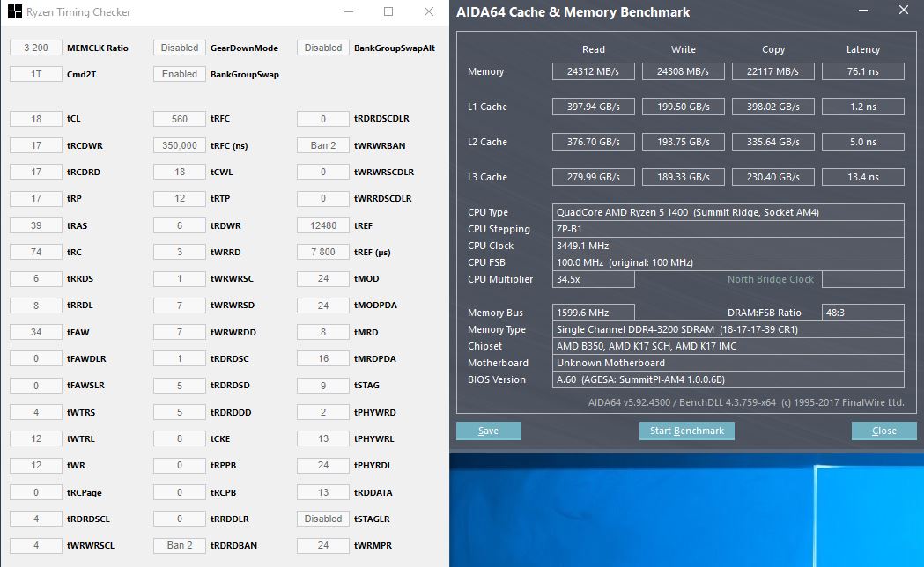Close the Ryzen Timing Checker window
The width and height of the screenshot is (924, 567).
pyautogui.click(x=429, y=11)
